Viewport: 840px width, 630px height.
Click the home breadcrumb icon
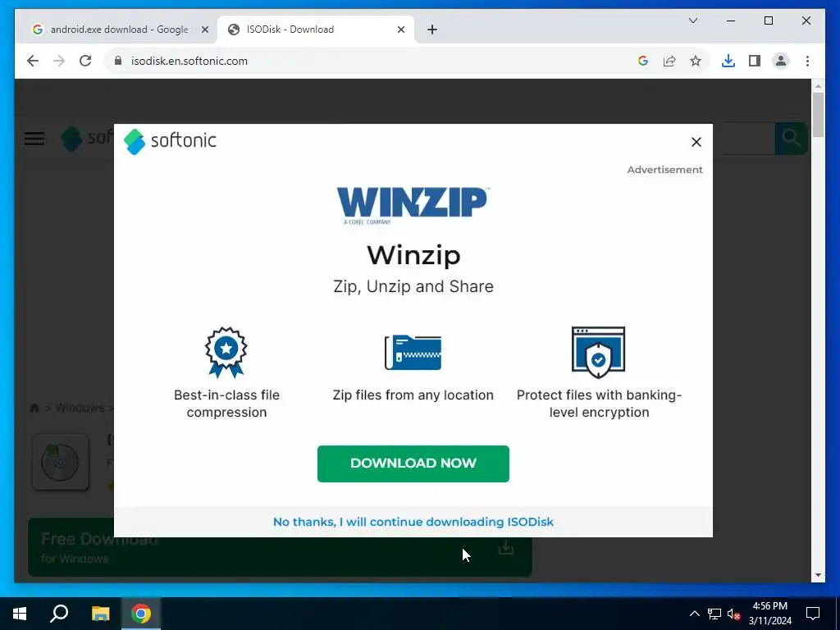click(34, 409)
